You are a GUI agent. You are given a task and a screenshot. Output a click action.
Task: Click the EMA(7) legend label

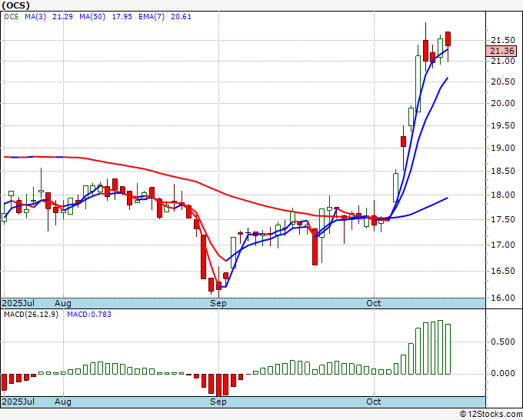pos(152,17)
